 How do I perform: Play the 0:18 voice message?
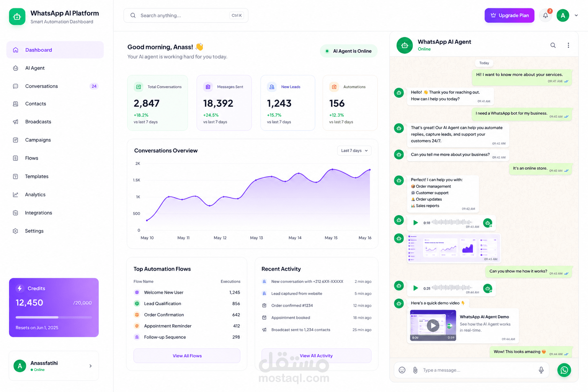click(x=415, y=222)
